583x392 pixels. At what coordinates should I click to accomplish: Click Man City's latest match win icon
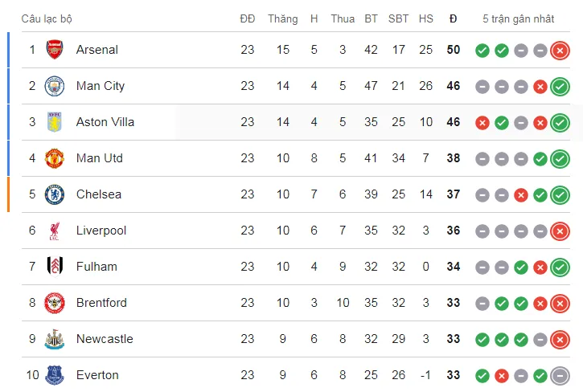560,86
